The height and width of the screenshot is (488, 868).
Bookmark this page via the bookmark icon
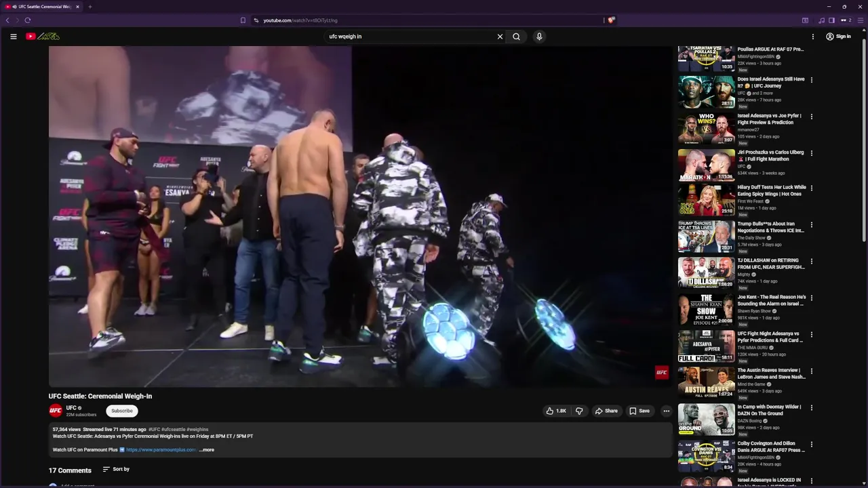[243, 20]
